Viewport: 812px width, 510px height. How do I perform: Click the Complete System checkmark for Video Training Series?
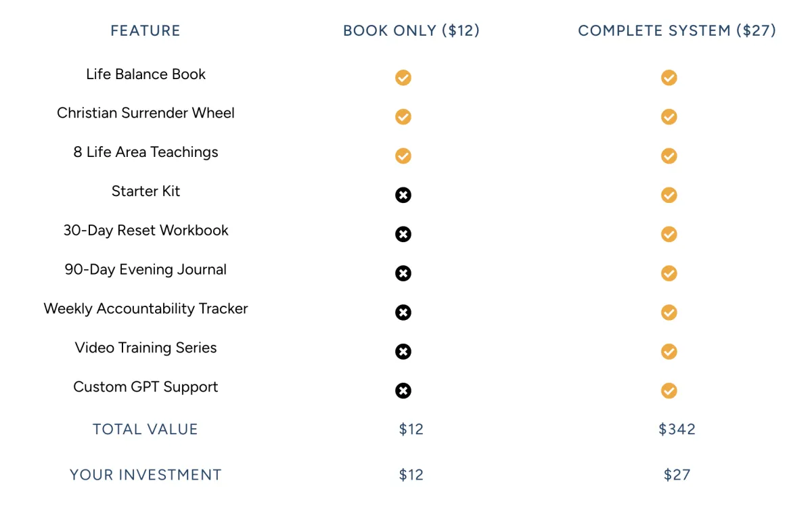click(669, 352)
